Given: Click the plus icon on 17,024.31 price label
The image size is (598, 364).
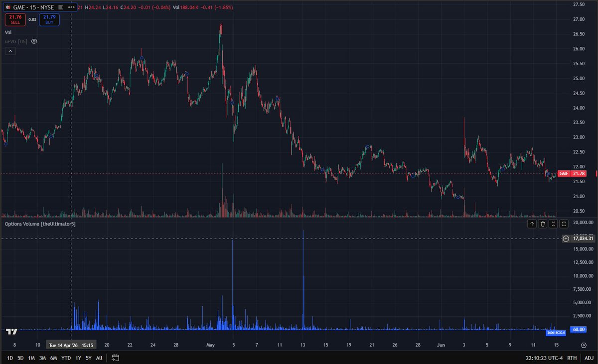Looking at the screenshot, I should 566,239.
